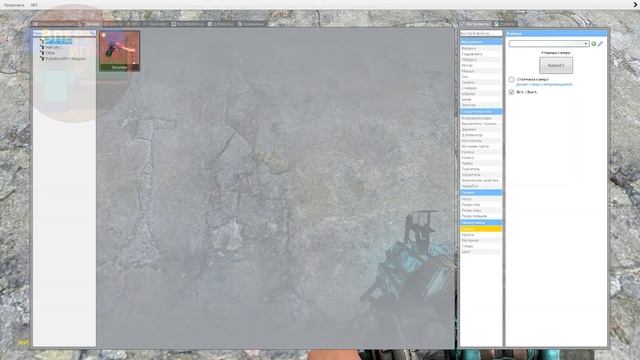Click pistol icon beside Other row
This screenshot has height=360, width=640.
[x=42, y=53]
